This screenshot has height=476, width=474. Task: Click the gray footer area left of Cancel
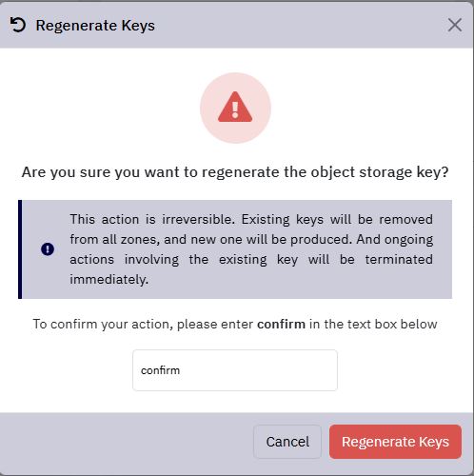click(127, 442)
